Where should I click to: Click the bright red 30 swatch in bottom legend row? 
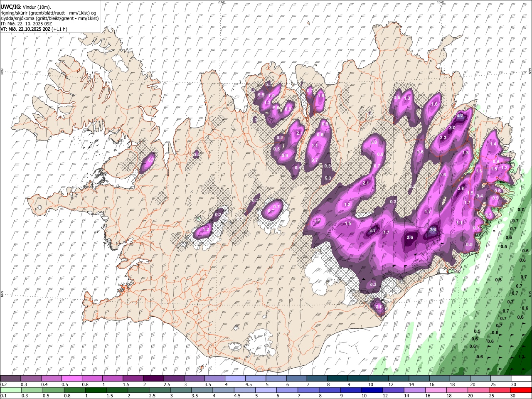[521, 390]
